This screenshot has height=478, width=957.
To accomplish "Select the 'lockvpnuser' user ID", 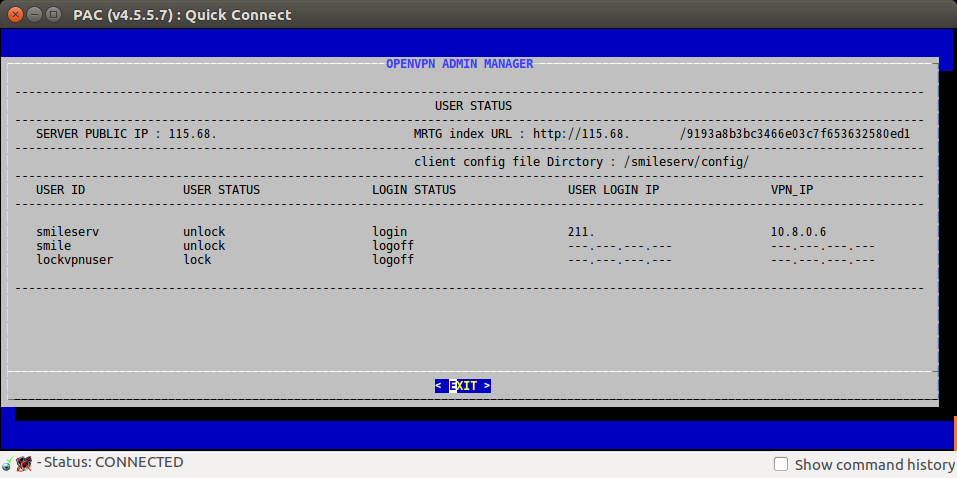I will click(x=74, y=260).
